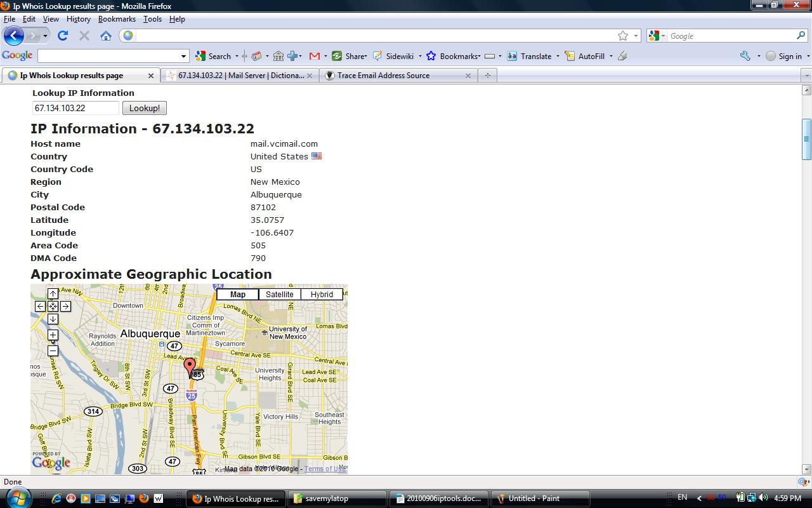Click into the browser URL address bar
812x508 pixels.
(x=374, y=36)
